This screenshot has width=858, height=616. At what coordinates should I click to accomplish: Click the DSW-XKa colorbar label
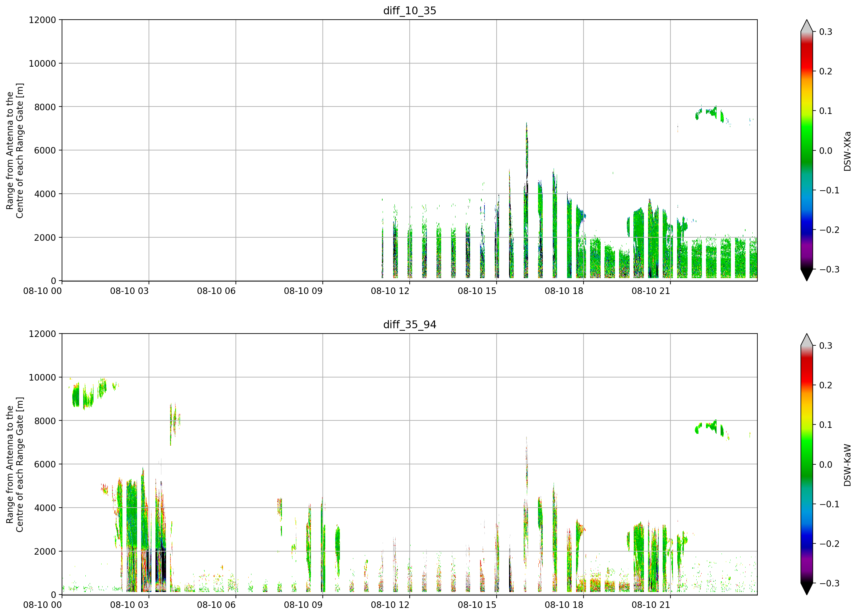[x=847, y=151]
